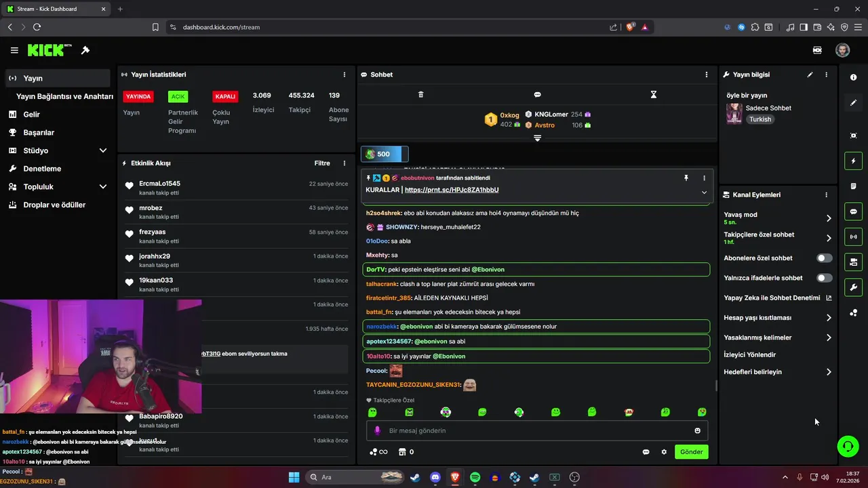Image resolution: width=868 pixels, height=488 pixels.
Task: Select Yayın in left sidebar
Action: pyautogui.click(x=57, y=78)
